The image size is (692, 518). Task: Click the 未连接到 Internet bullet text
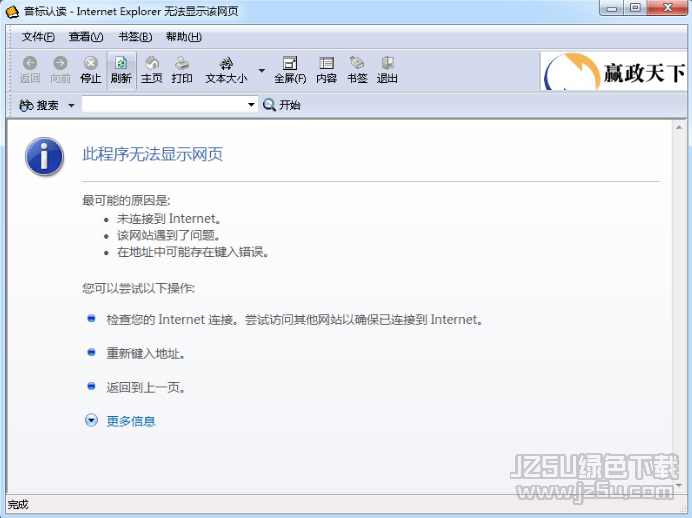(169, 218)
